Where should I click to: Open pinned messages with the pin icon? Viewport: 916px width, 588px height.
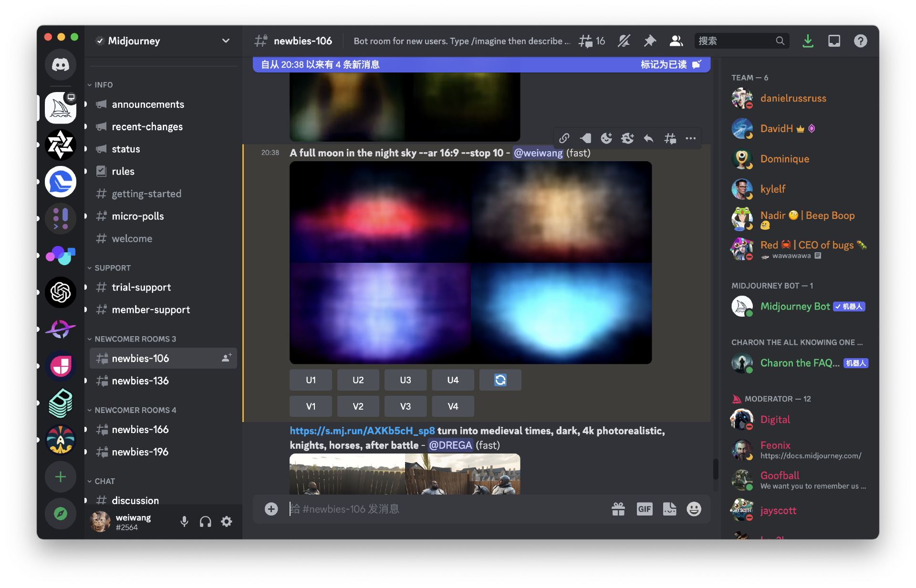pos(650,41)
